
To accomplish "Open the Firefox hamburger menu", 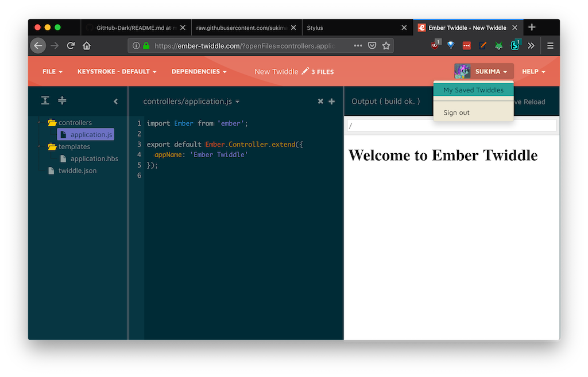I will tap(550, 46).
